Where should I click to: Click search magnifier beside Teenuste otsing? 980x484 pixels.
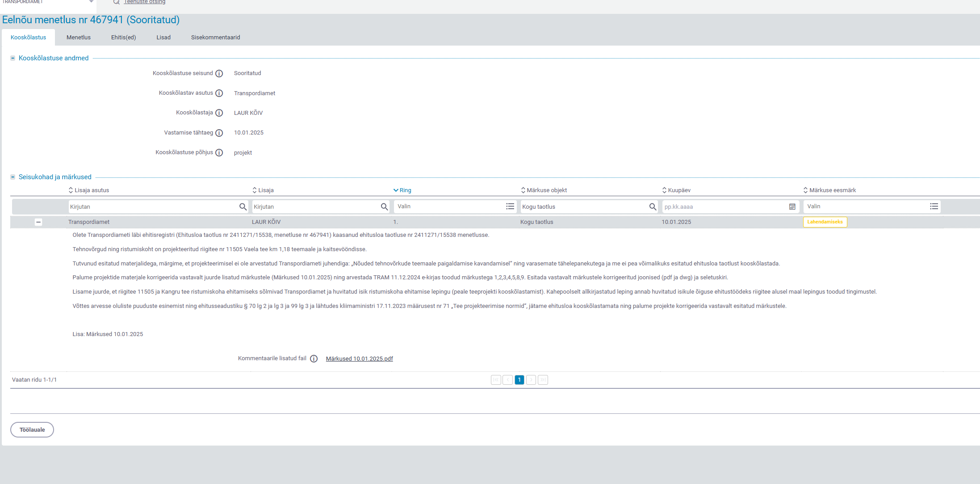click(x=116, y=2)
